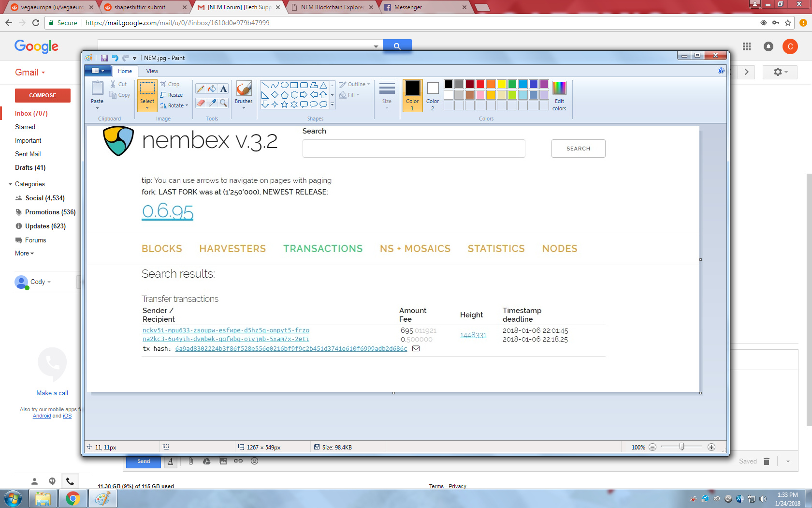The width and height of the screenshot is (812, 508).
Task: Select the Pencil tool in Paint
Action: pyautogui.click(x=200, y=89)
